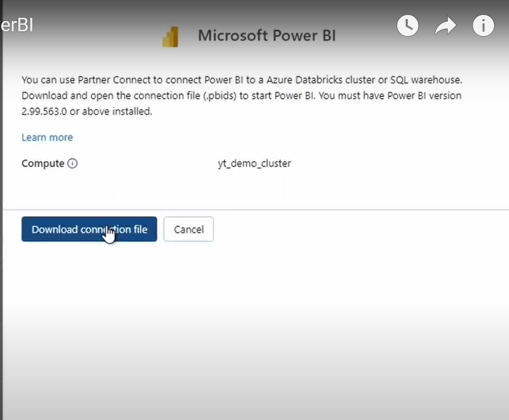Click the Watch later clock icon
This screenshot has width=509, height=420.
(408, 25)
